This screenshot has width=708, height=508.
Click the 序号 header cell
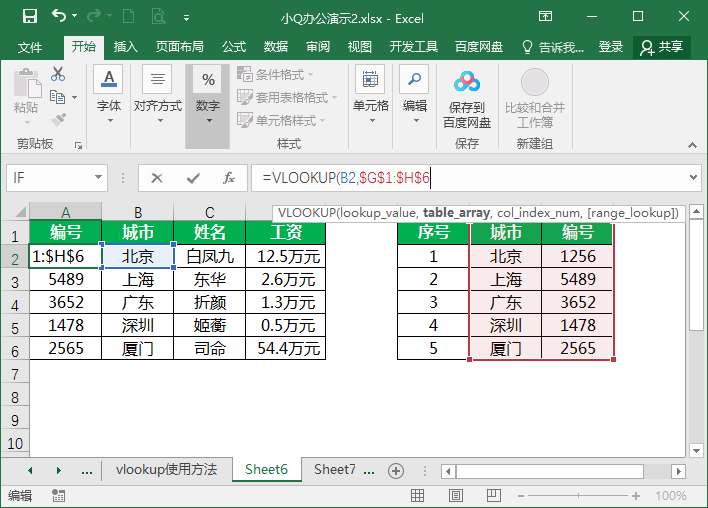[x=433, y=233]
